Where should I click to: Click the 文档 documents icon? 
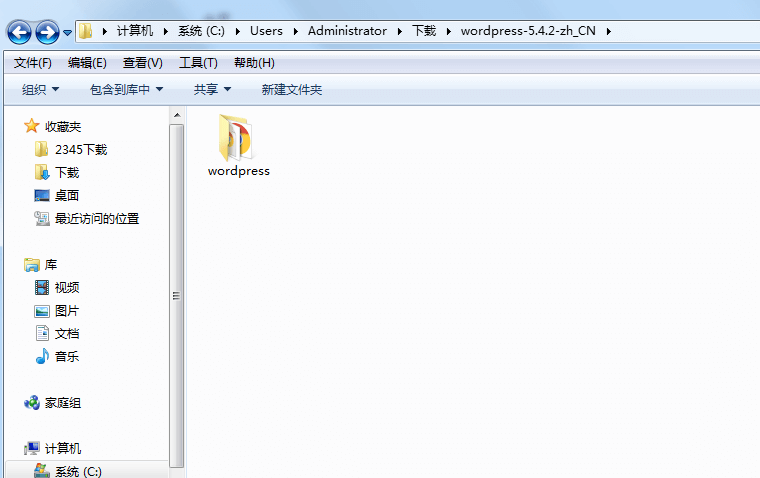click(x=42, y=333)
